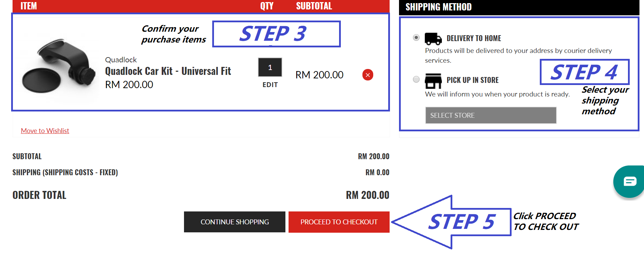644x263 pixels.
Task: Click the DELIVERY TO HOME label text
Action: [474, 38]
